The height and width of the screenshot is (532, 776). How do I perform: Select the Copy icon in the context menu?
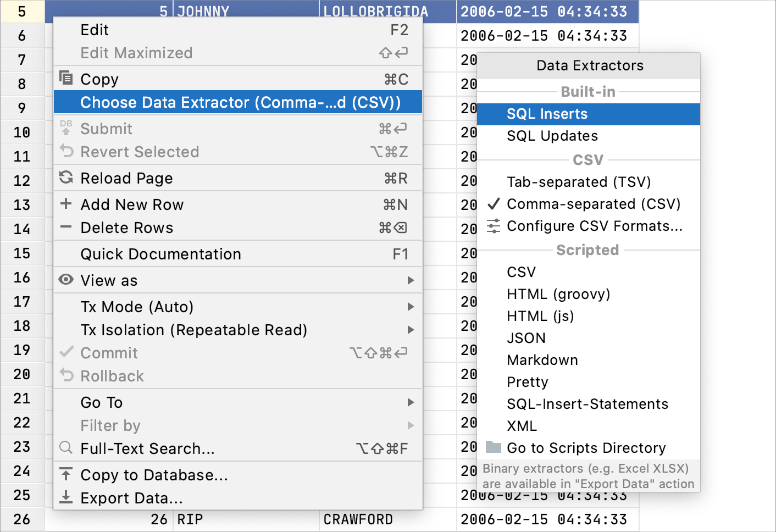coord(65,79)
